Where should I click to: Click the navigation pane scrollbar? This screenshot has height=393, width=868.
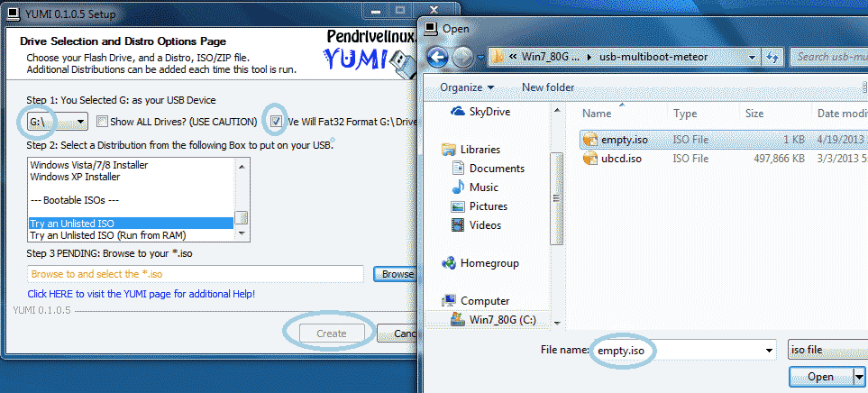(556, 198)
